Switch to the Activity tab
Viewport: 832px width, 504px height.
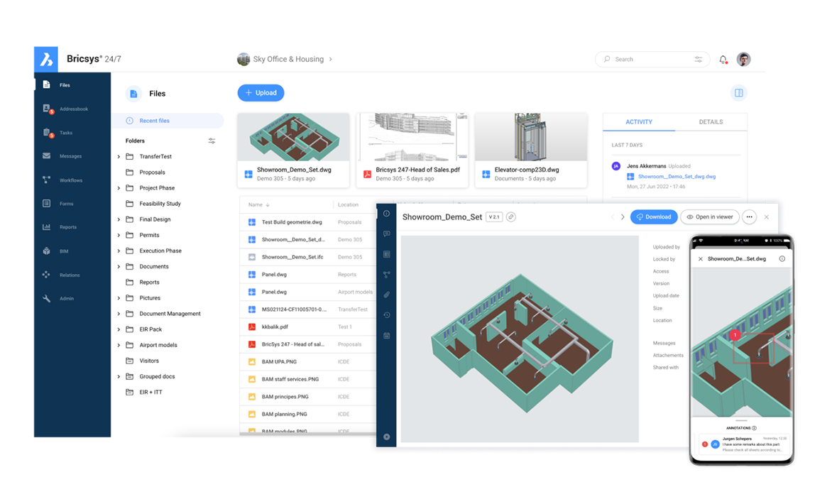coord(638,121)
